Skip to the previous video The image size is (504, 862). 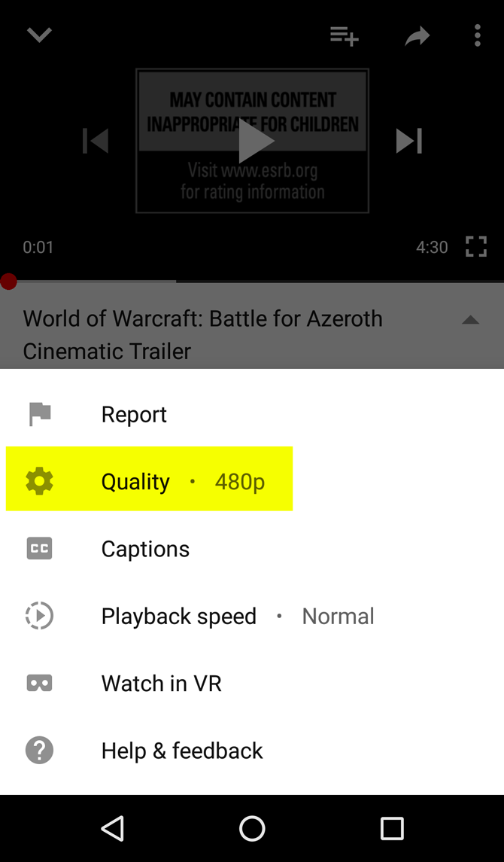(96, 141)
